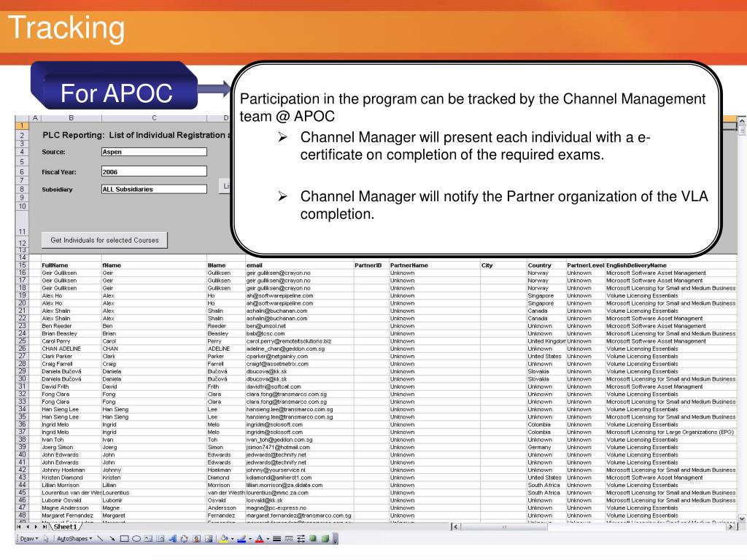Select column C header
Viewport: 747px width, 560px height.
pos(154,118)
